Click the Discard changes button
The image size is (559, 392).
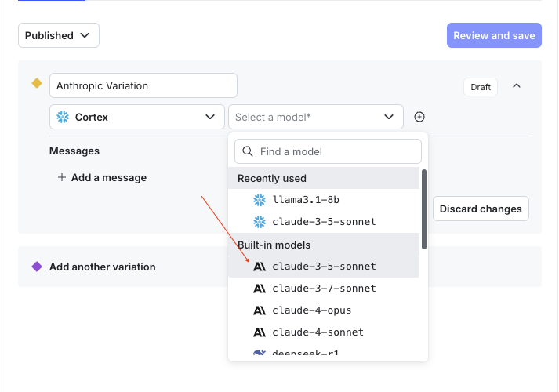pyautogui.click(x=481, y=209)
